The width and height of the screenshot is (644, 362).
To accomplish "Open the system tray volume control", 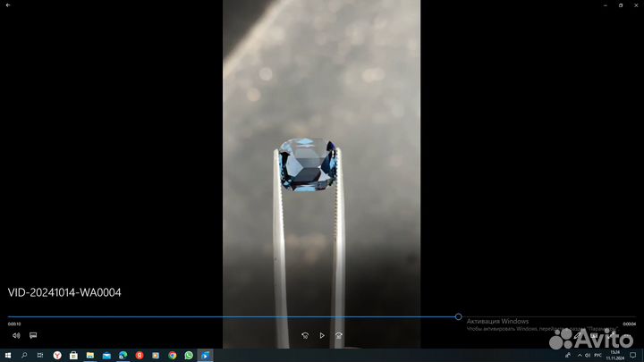I will click(x=588, y=356).
